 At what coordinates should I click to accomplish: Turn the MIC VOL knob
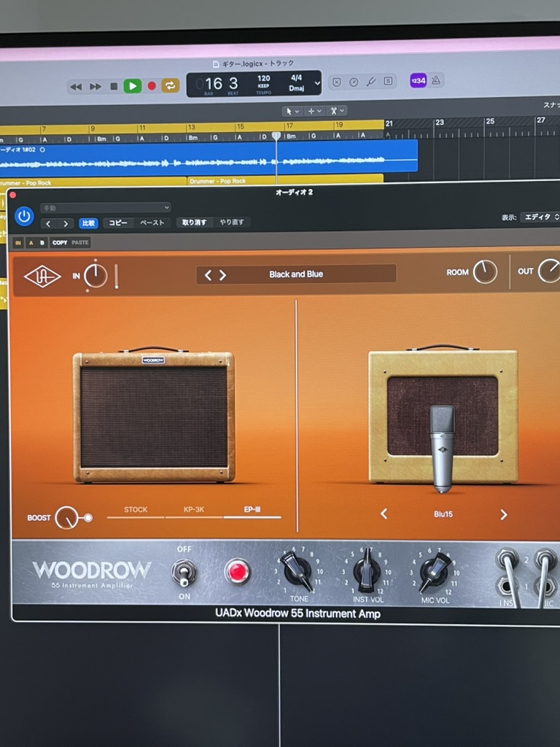pos(435,571)
